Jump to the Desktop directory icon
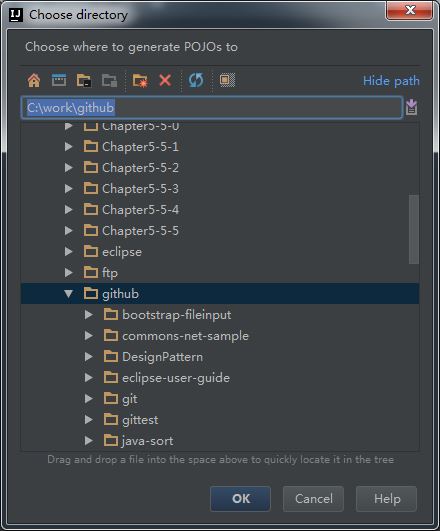The width and height of the screenshot is (440, 531). click(59, 80)
